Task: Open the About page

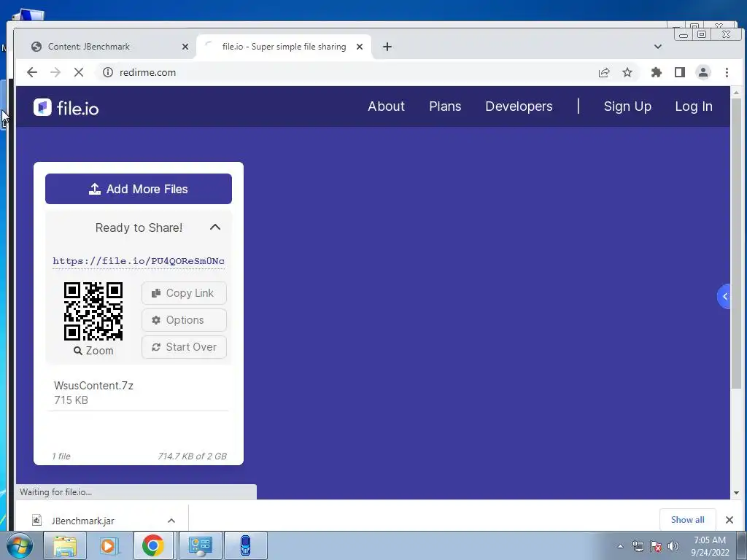Action: [386, 106]
